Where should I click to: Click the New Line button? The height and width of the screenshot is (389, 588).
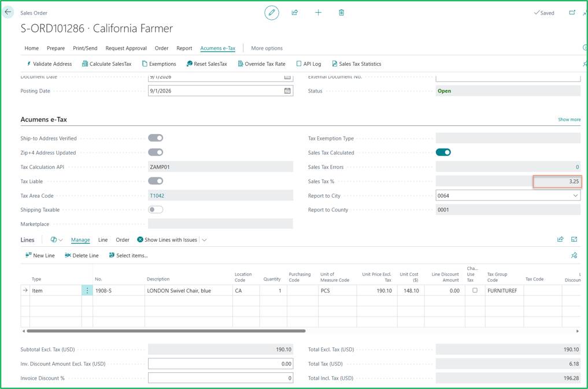tap(40, 255)
